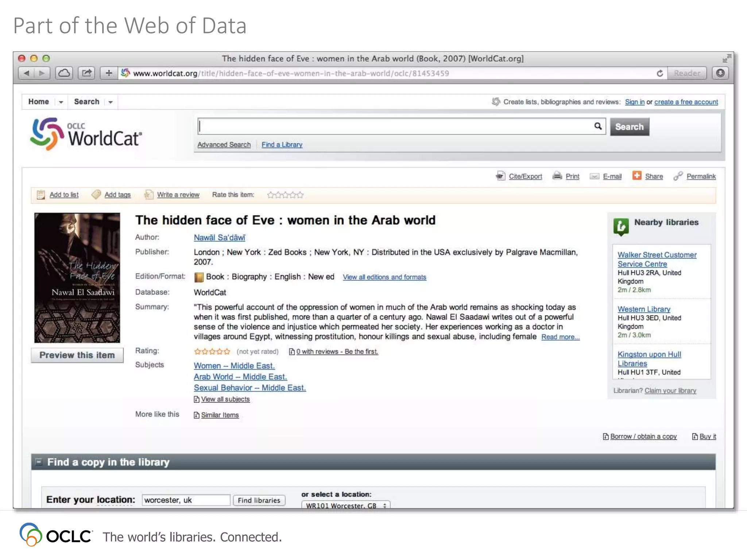747x560 pixels.
Task: Open the Home menu
Action: coord(39,102)
